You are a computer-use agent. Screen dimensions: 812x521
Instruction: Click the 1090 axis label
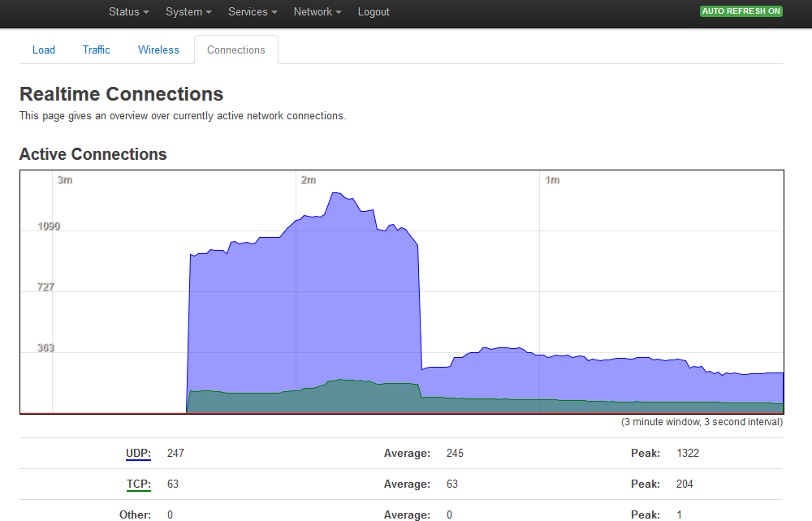49,226
